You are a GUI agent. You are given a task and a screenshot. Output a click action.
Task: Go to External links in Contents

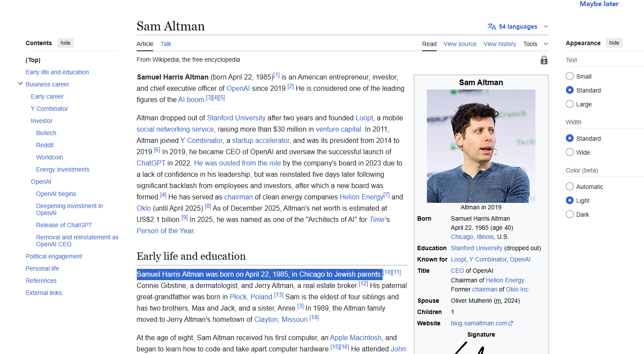pyautogui.click(x=43, y=293)
